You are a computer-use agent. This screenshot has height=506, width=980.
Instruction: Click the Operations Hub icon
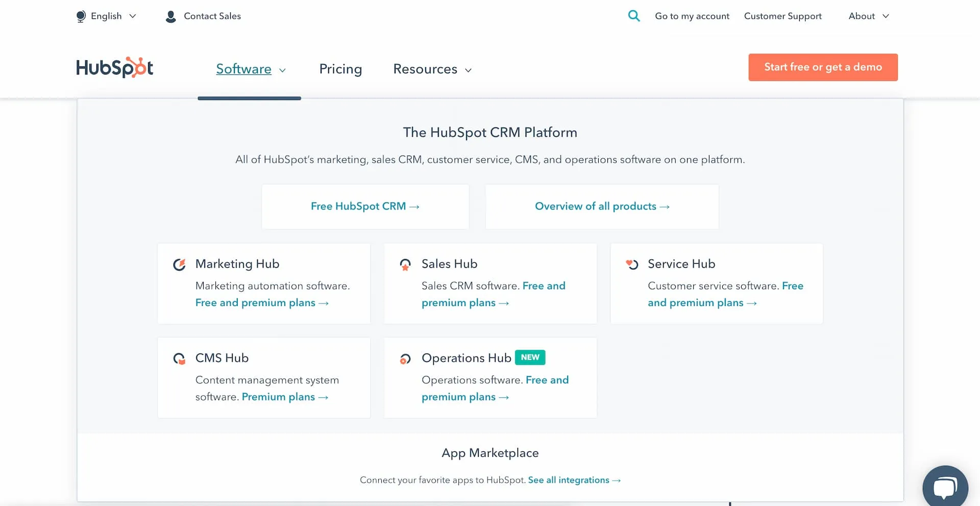pos(405,359)
